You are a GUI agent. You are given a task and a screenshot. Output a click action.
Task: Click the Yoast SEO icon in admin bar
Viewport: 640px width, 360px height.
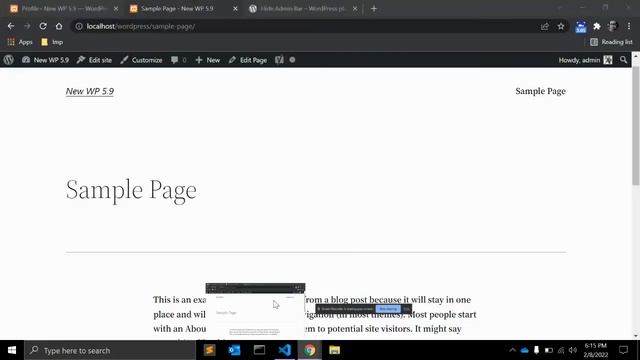click(x=279, y=60)
